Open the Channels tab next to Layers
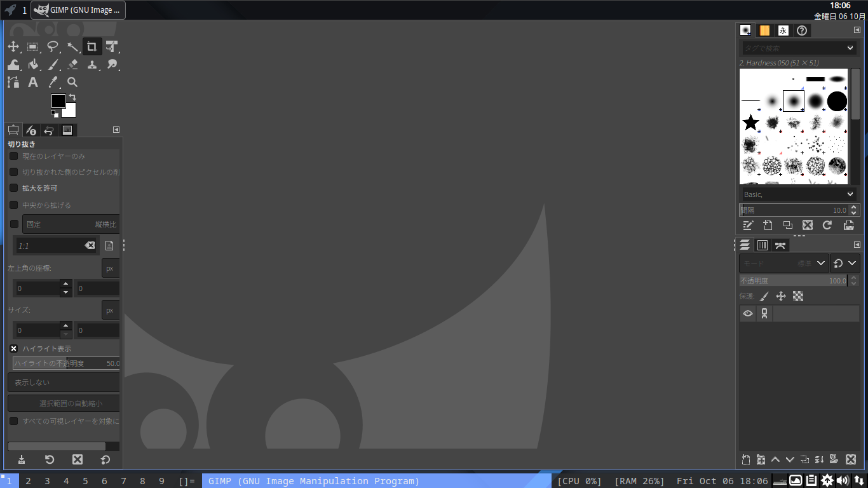Screen dimensions: 868x488 (x=763, y=245)
